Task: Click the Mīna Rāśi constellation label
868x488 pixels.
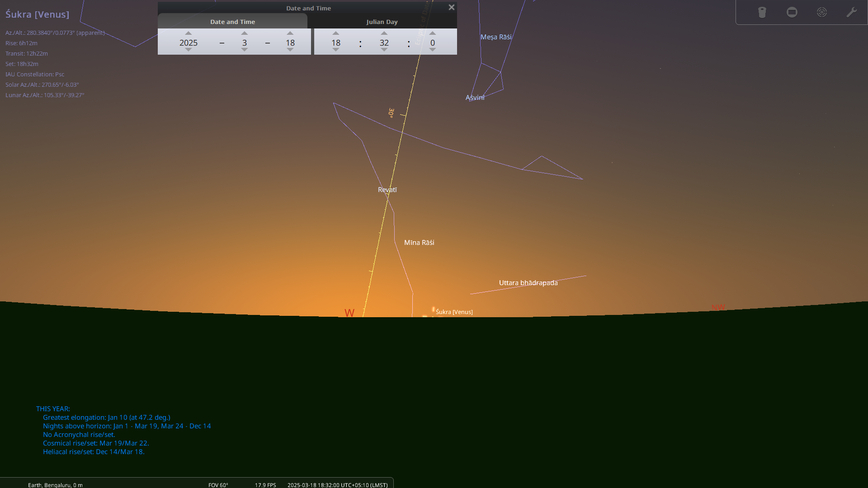Action: (x=419, y=242)
